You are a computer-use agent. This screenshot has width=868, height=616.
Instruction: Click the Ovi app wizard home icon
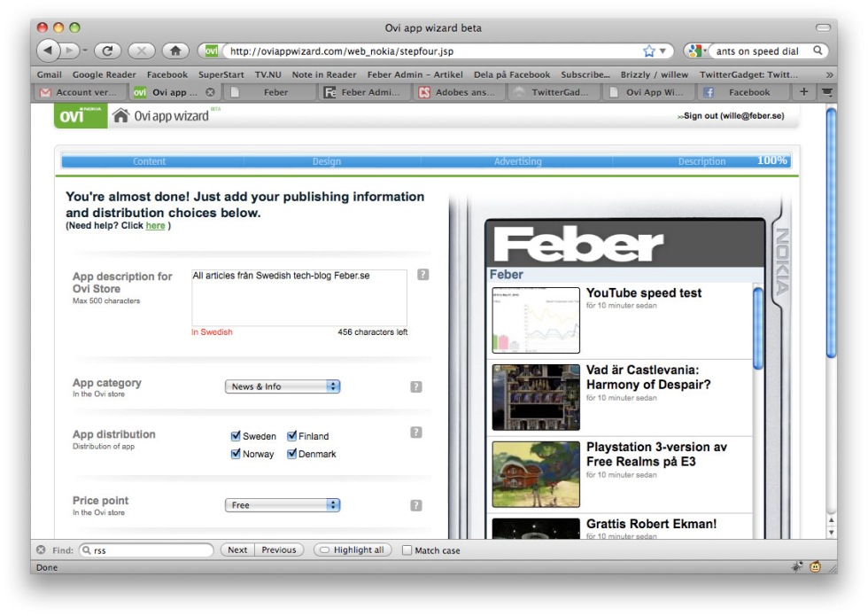121,116
